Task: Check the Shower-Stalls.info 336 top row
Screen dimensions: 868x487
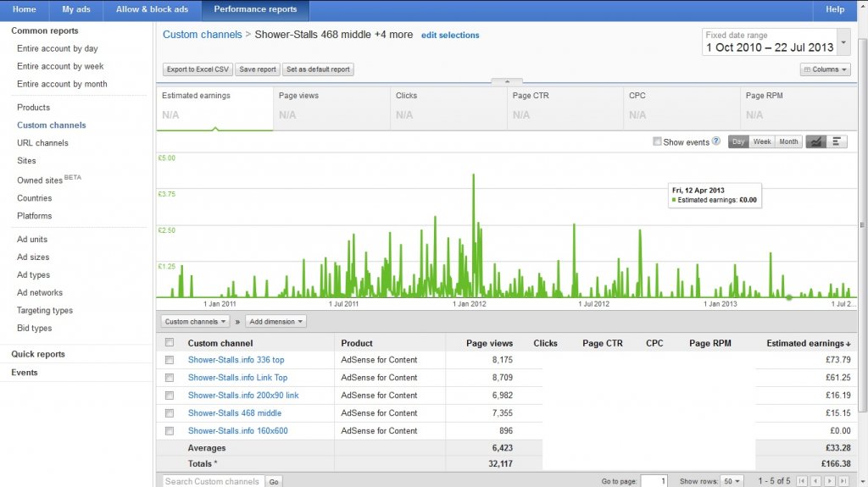Action: 170,360
